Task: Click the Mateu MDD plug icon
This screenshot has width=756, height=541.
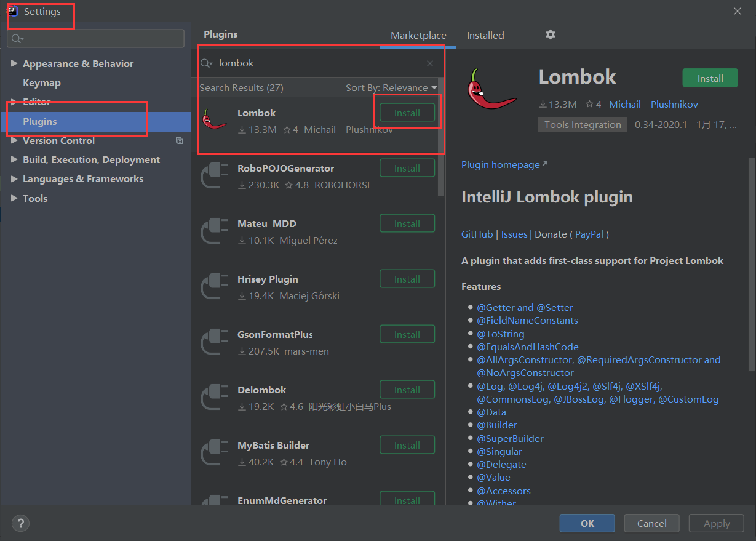Action: click(x=214, y=231)
